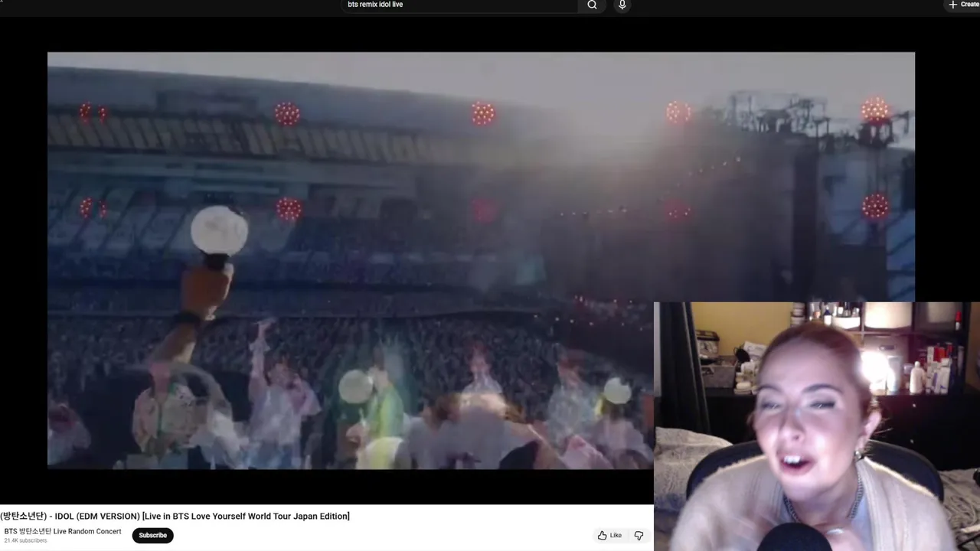The height and width of the screenshot is (551, 980).
Task: Click '21.4K subscribers' text
Action: click(25, 540)
